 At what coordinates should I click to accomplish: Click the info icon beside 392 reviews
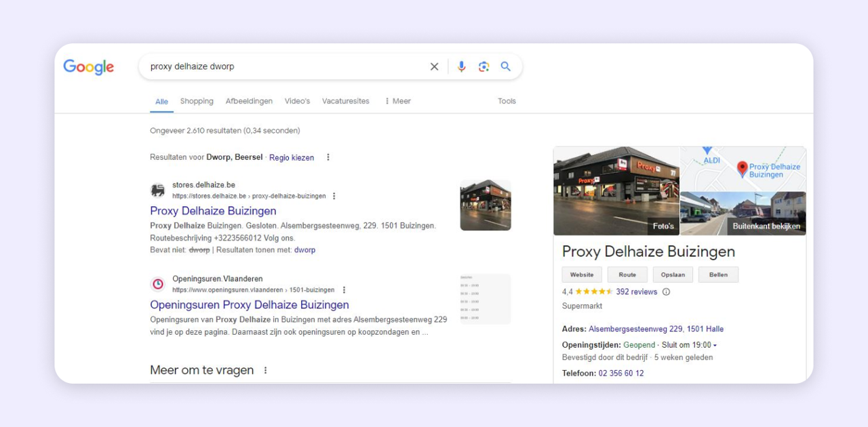point(666,292)
